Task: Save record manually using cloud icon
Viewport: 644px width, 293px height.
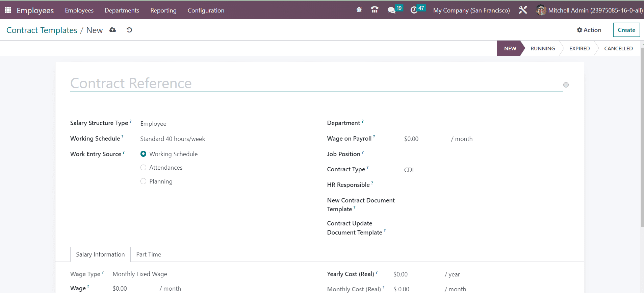Action: [x=113, y=30]
